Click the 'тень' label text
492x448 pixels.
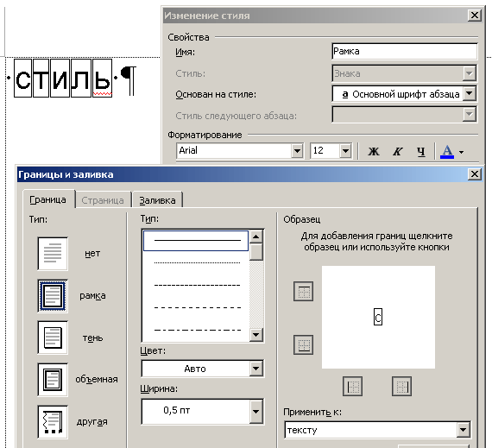click(x=92, y=338)
